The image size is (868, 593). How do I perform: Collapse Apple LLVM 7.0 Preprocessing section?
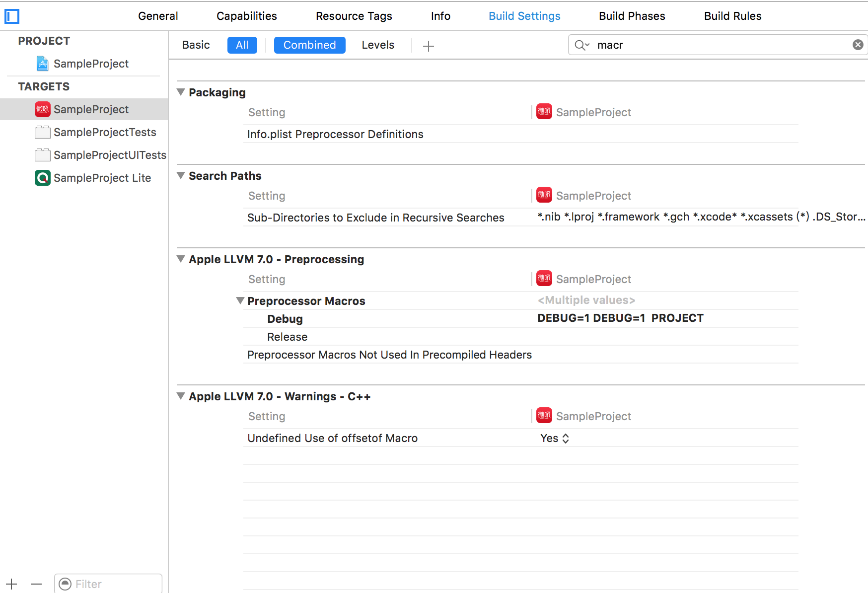pos(181,259)
